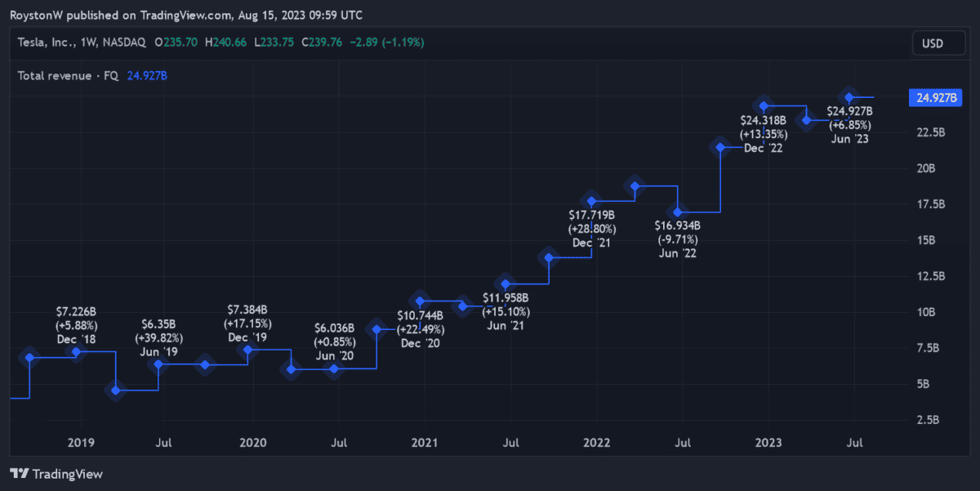Click the blue 24.927B legend value
The height and width of the screenshot is (491, 980).
tap(148, 75)
